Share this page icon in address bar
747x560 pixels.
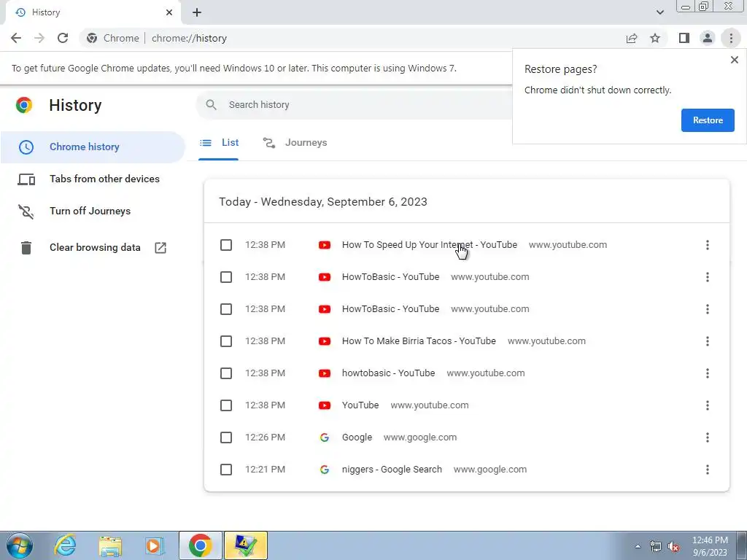(x=632, y=38)
